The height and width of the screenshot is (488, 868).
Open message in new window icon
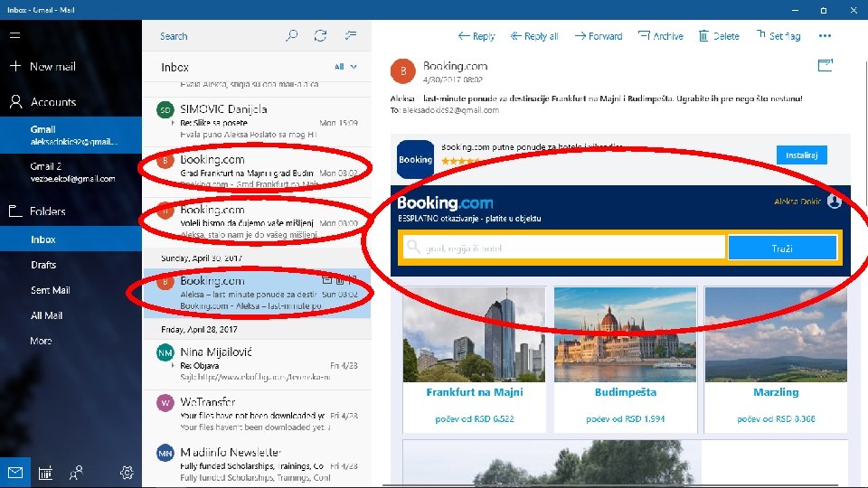pyautogui.click(x=826, y=65)
